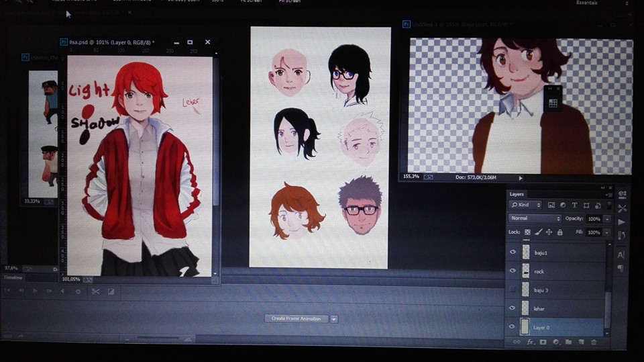The width and height of the screenshot is (644, 362).
Task: Open the Character panel A icon
Action: point(621,255)
